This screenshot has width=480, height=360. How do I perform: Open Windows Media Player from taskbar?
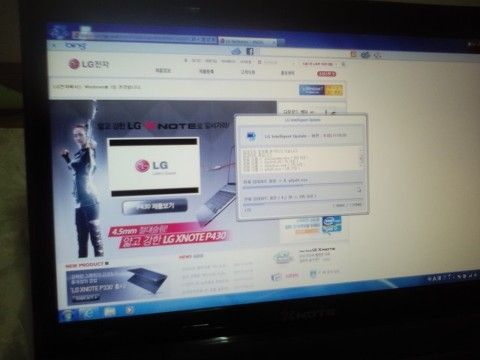click(129, 311)
